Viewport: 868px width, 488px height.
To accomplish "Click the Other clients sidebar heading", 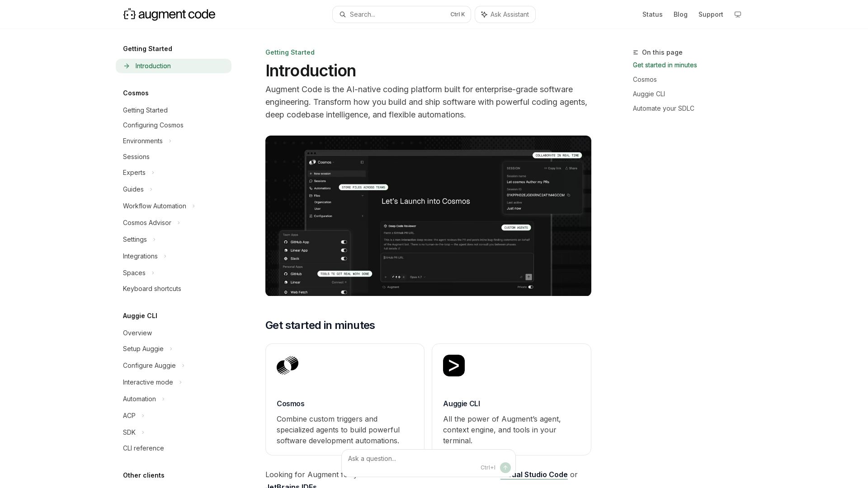I will coord(144,475).
